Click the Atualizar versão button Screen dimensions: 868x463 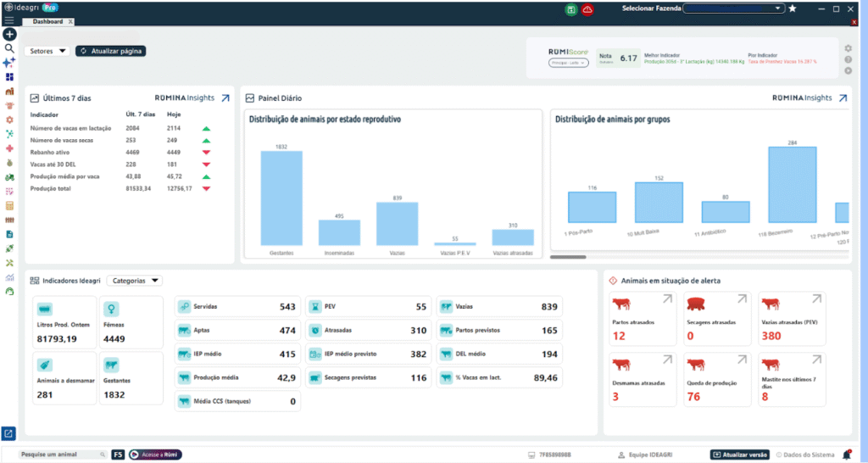pyautogui.click(x=739, y=455)
